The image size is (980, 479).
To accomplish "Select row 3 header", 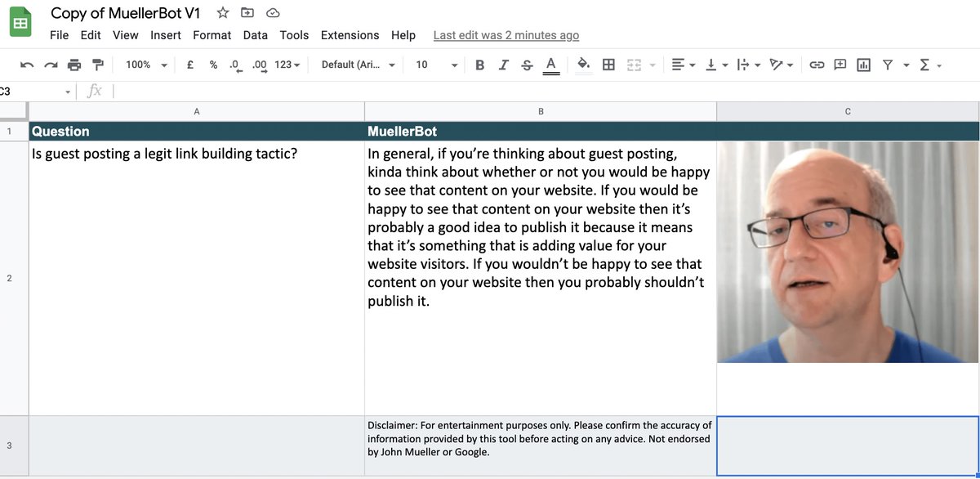I will click(14, 445).
